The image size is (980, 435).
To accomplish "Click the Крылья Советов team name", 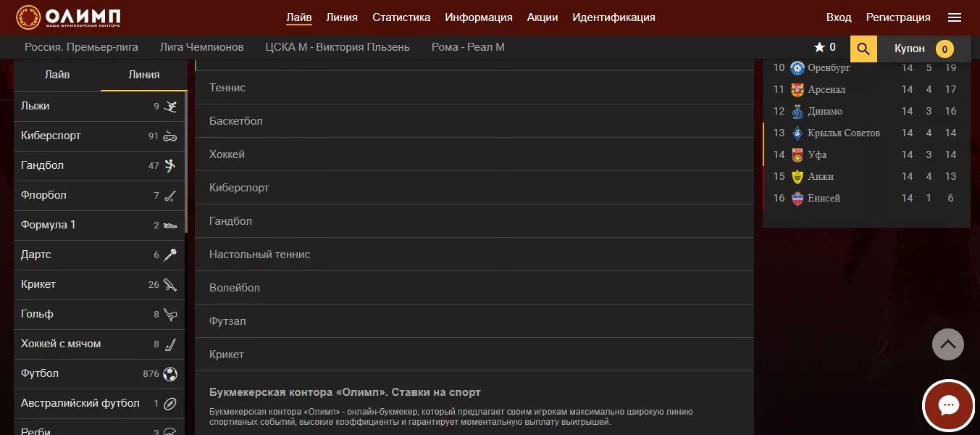I will click(844, 133).
